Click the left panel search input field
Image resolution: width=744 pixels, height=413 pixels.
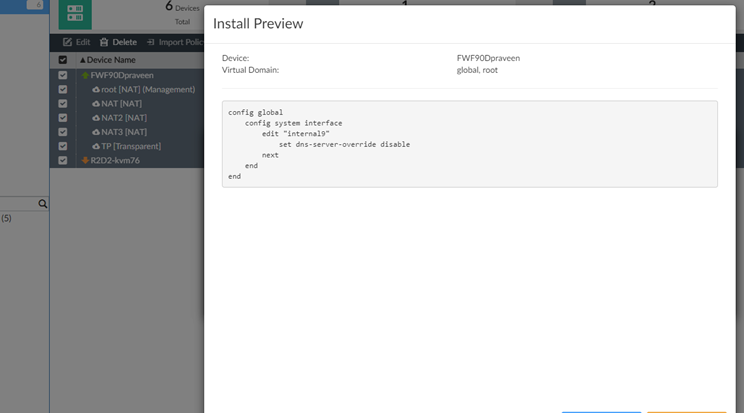pos(18,203)
